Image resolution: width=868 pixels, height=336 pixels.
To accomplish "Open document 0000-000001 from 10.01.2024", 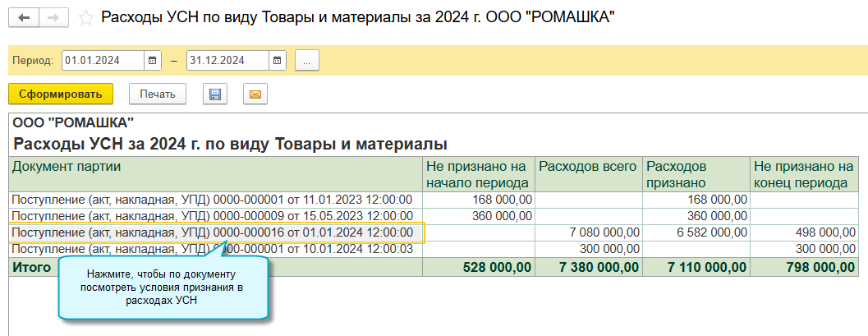I will pyautogui.click(x=213, y=249).
